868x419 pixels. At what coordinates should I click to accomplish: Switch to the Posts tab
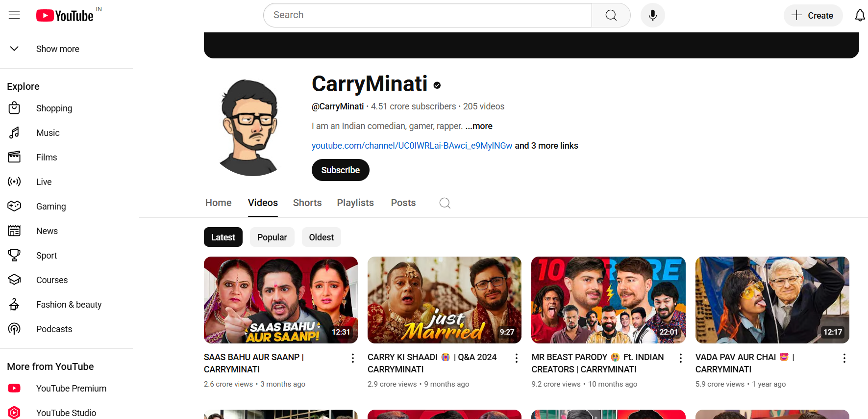pos(403,203)
